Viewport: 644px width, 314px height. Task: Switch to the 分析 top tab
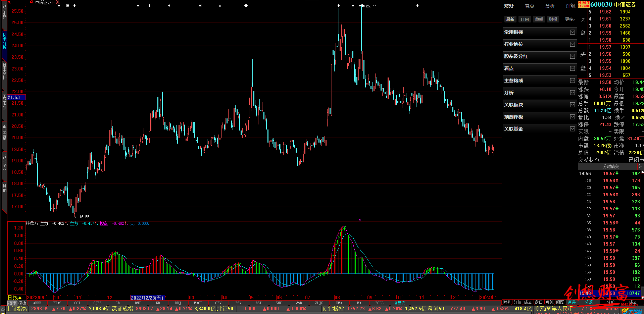point(550,6)
